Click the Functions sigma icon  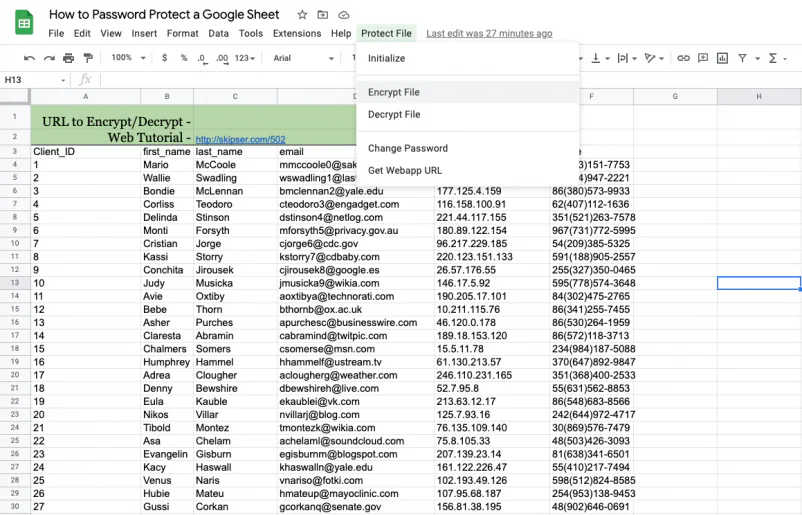[x=773, y=58]
